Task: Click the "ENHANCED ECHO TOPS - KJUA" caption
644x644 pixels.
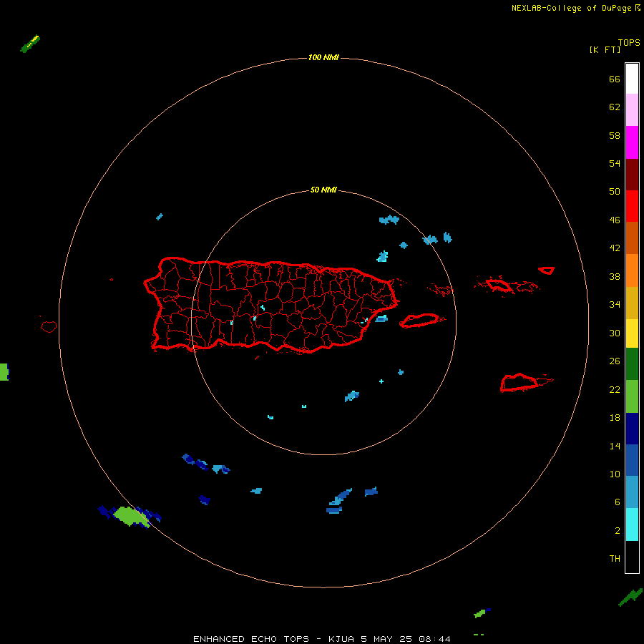Action: point(275,639)
